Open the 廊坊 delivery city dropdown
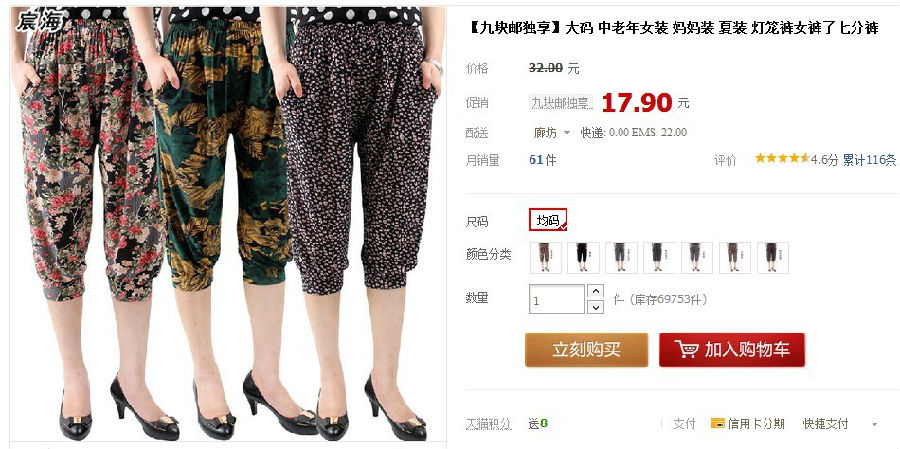Viewport: 900px width, 449px height. pyautogui.click(x=551, y=133)
